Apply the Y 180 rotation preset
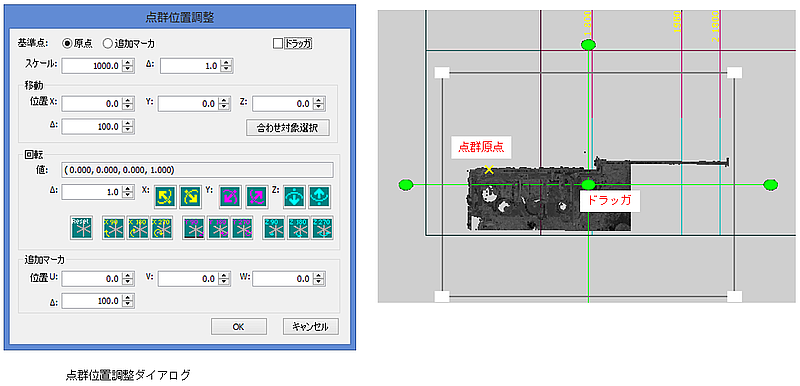 (x=218, y=228)
